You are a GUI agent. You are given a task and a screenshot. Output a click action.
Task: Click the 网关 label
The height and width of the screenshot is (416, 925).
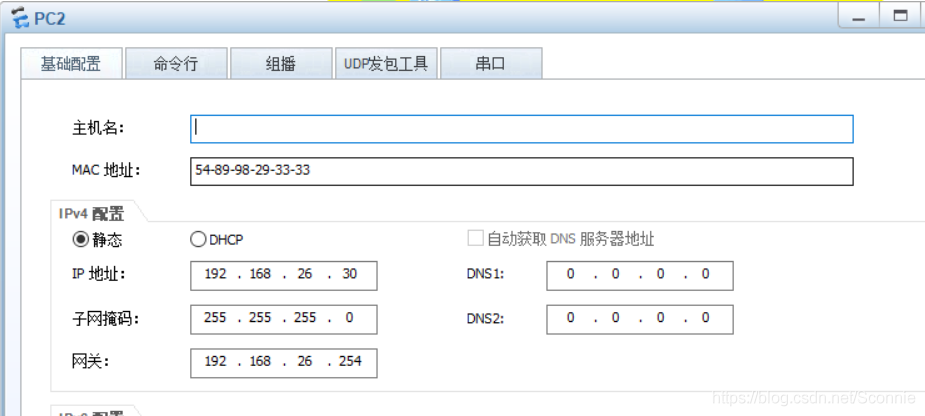(90, 362)
